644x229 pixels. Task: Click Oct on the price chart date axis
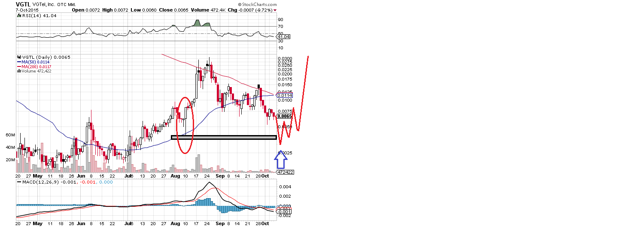266,176
